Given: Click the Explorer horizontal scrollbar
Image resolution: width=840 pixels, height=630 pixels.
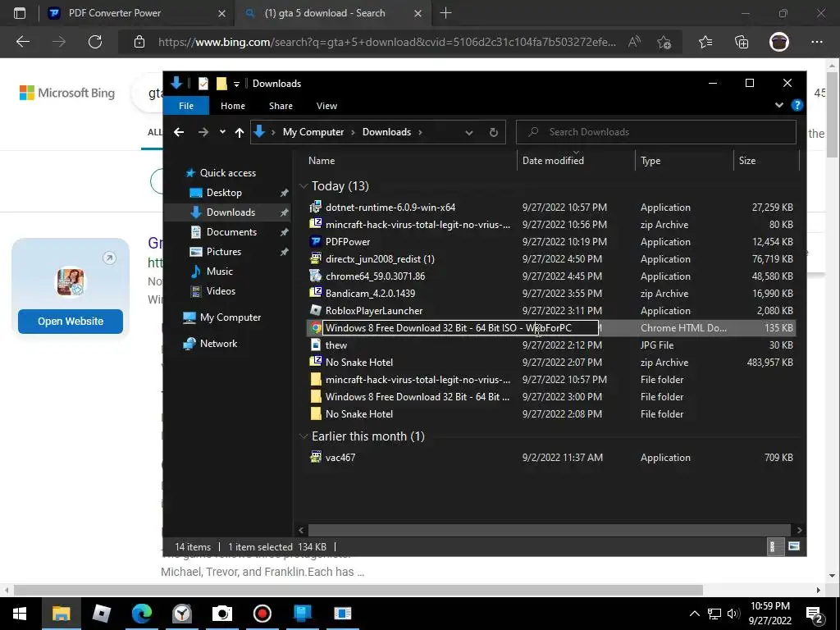Looking at the screenshot, I should tap(549, 531).
